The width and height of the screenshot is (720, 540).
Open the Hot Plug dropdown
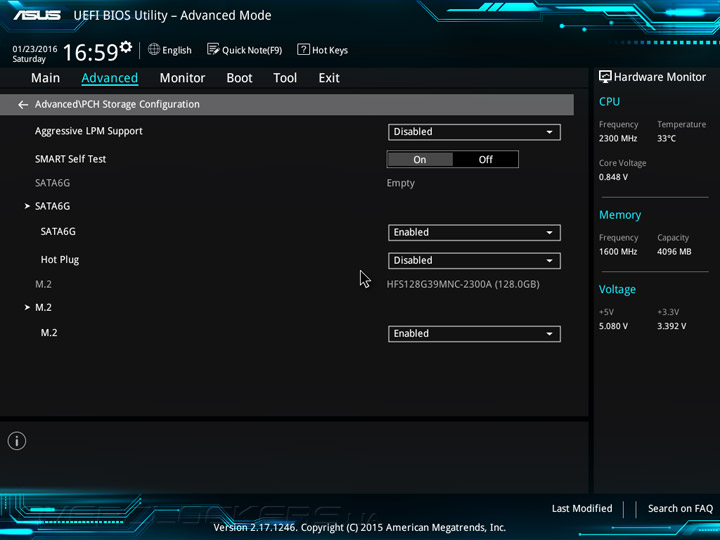(x=474, y=260)
